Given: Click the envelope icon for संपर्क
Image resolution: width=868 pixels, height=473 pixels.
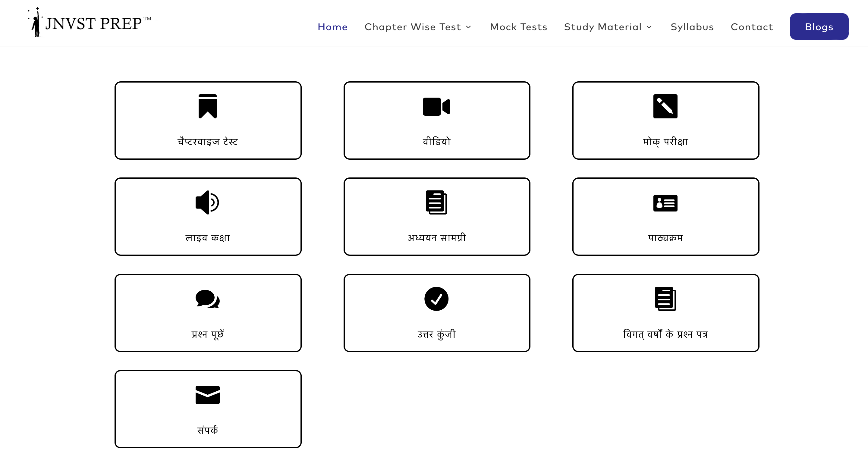Looking at the screenshot, I should (208, 395).
